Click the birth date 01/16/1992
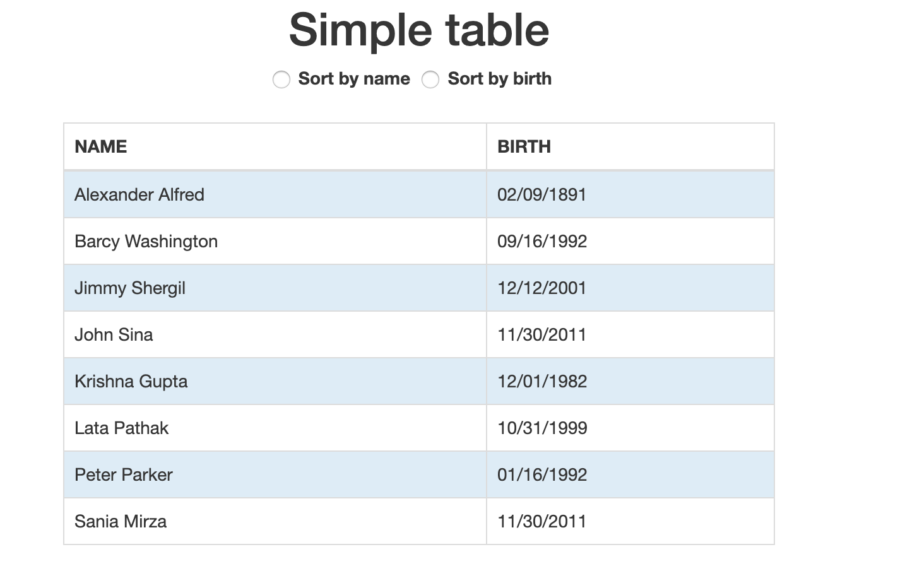This screenshot has height=588, width=905. pyautogui.click(x=542, y=474)
